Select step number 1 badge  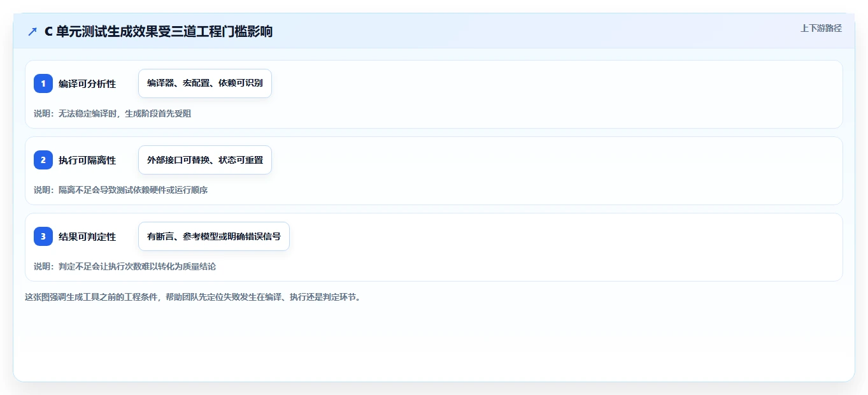[43, 83]
